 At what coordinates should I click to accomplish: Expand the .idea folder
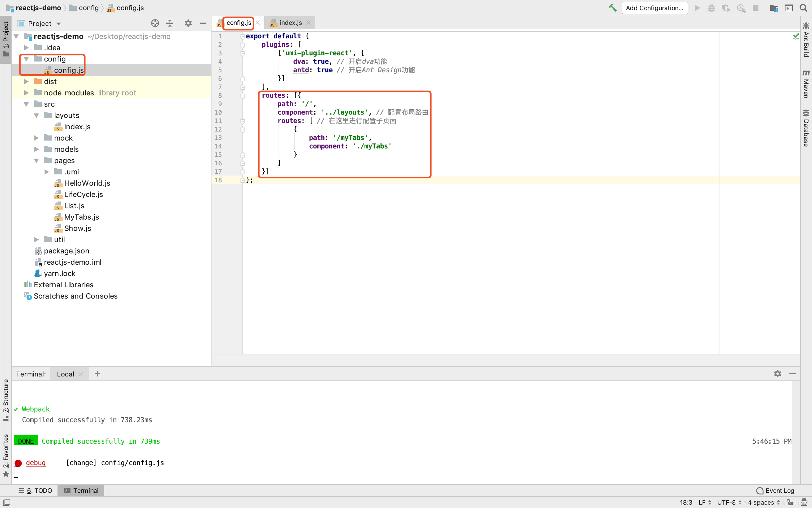[x=26, y=48]
